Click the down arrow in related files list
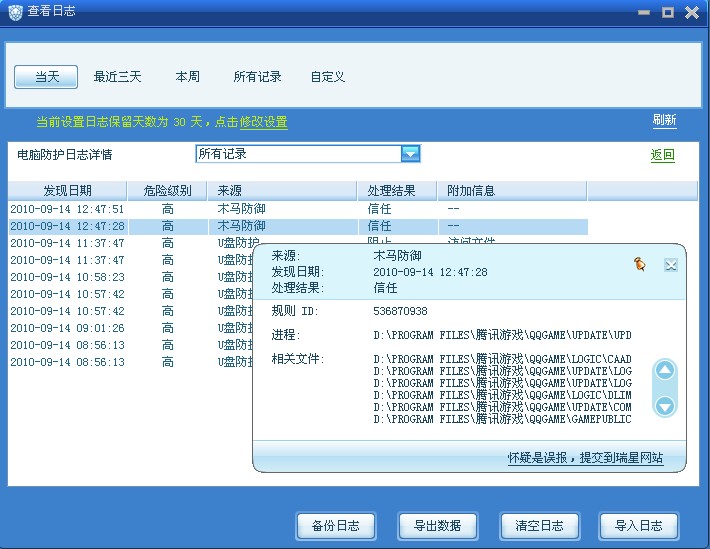 (665, 405)
